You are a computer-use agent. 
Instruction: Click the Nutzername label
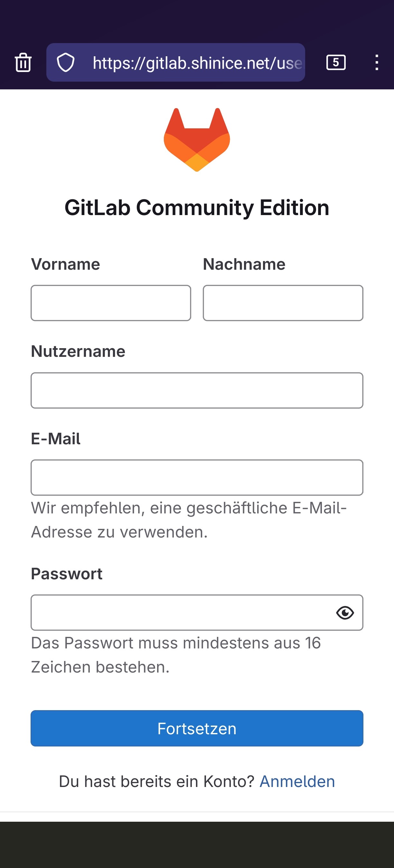tap(78, 351)
